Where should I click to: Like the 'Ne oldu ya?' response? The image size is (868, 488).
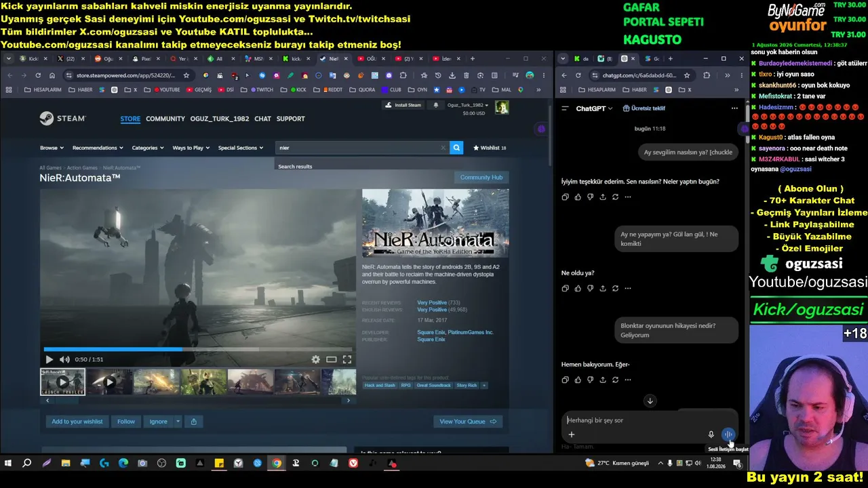[x=578, y=288]
